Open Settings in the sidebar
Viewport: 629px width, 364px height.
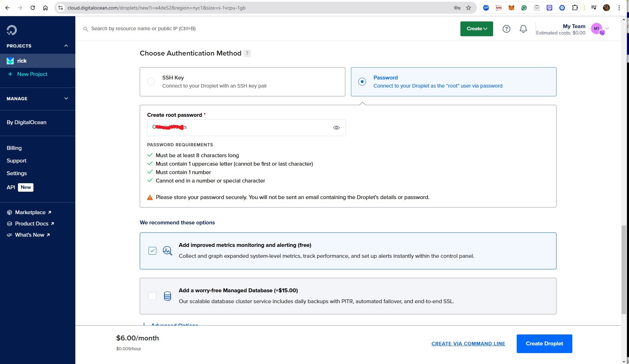(17, 173)
